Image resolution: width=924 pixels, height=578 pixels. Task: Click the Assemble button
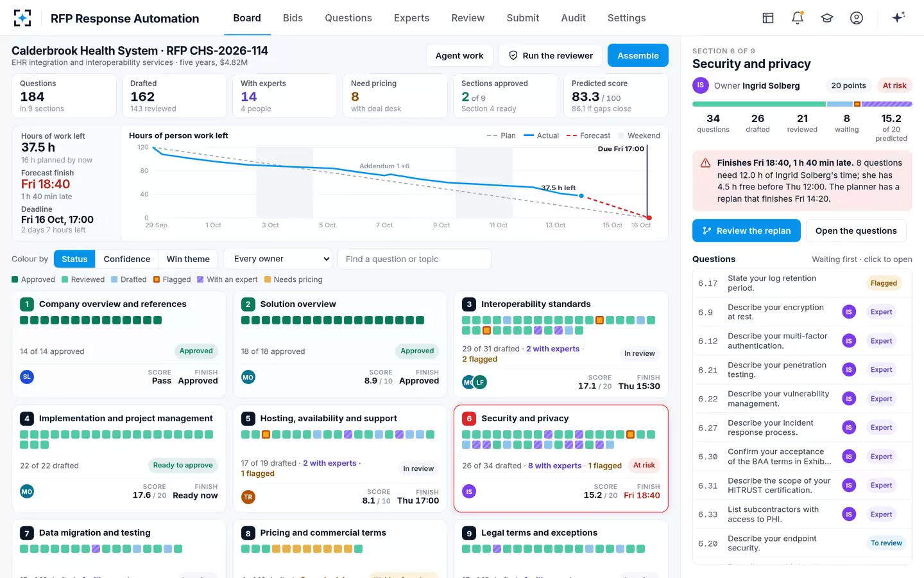pos(638,56)
